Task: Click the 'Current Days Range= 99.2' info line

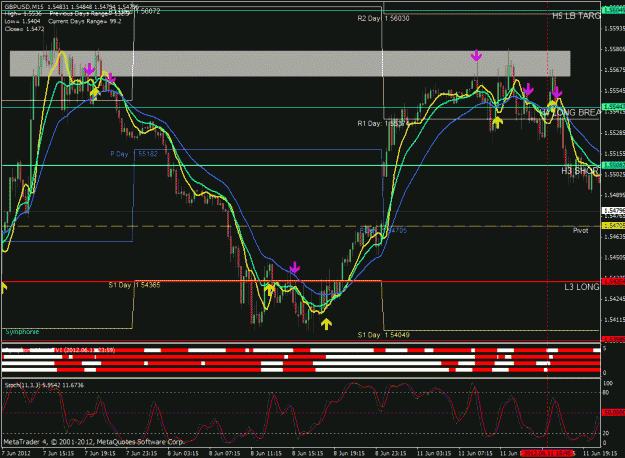Action: [x=85, y=22]
